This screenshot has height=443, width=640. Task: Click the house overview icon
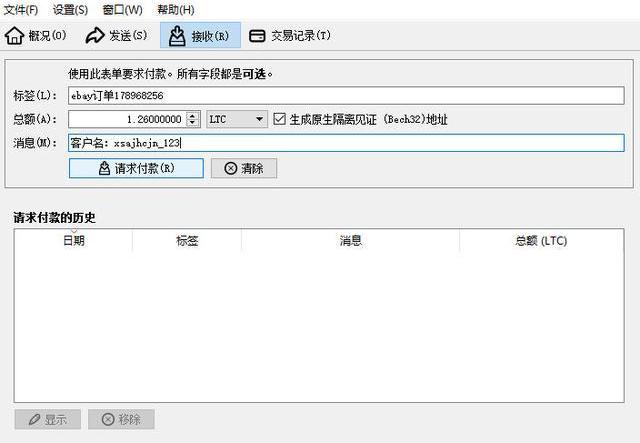click(15, 36)
